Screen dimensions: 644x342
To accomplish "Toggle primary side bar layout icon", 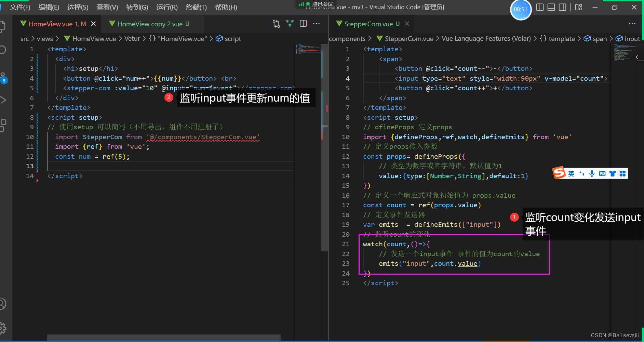I will tap(540, 7).
